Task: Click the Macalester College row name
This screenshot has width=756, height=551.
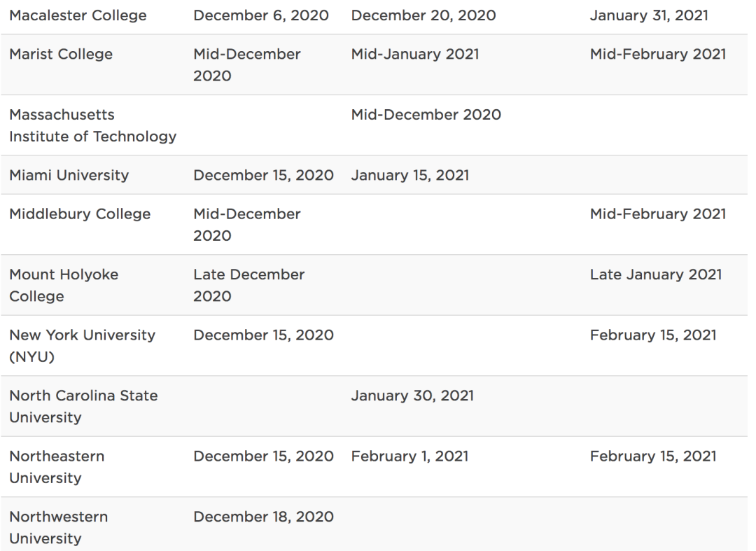Action: 78,15
